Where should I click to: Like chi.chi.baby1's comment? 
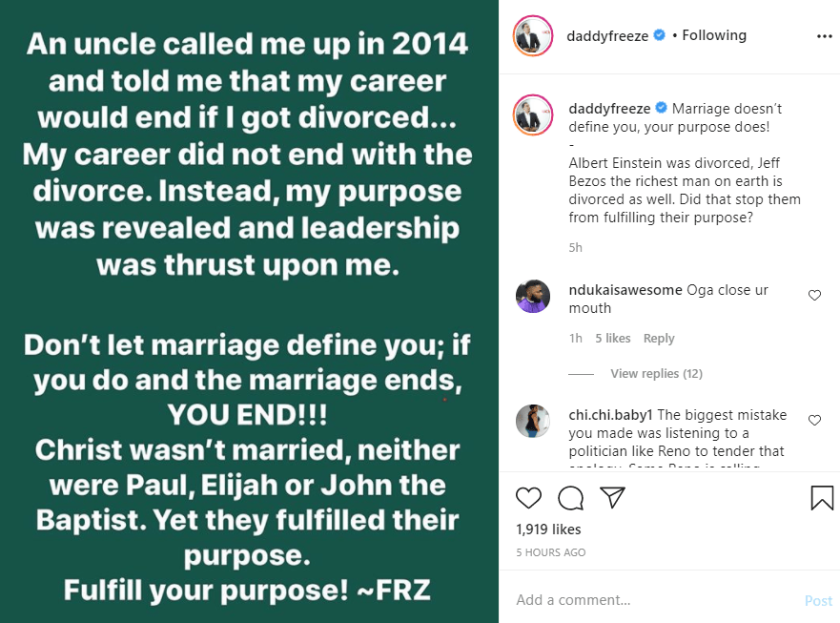[x=814, y=420]
